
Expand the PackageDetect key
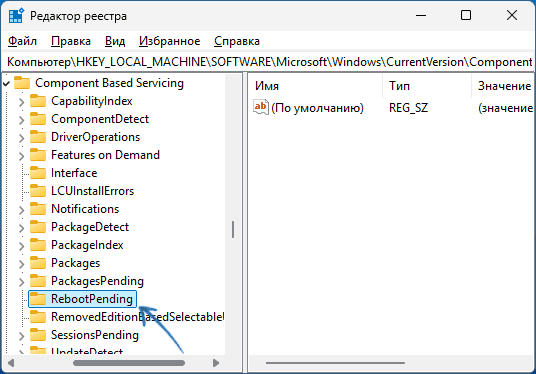click(x=22, y=228)
